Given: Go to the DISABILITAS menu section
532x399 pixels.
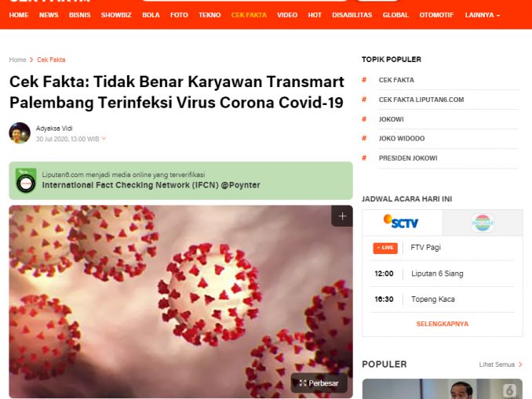Looking at the screenshot, I should tap(352, 15).
